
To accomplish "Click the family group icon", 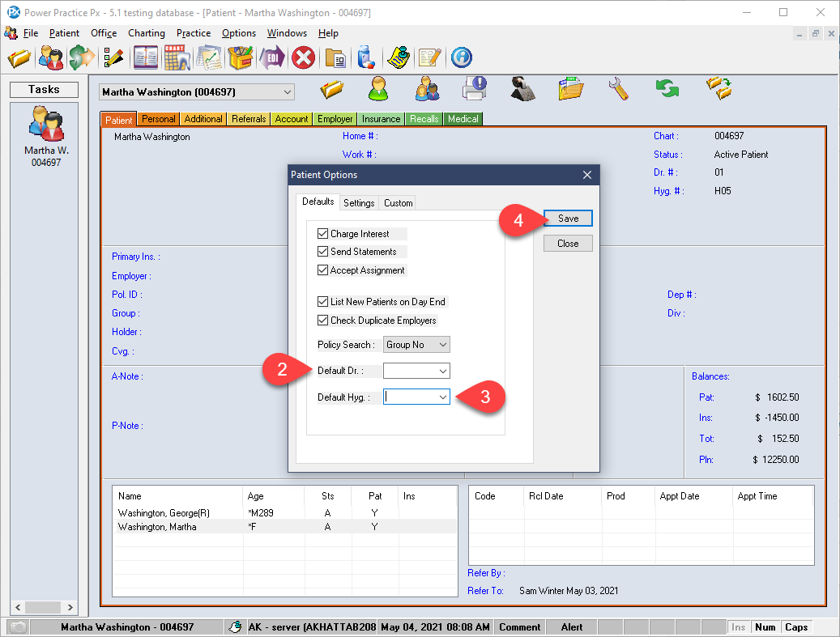I will [427, 89].
